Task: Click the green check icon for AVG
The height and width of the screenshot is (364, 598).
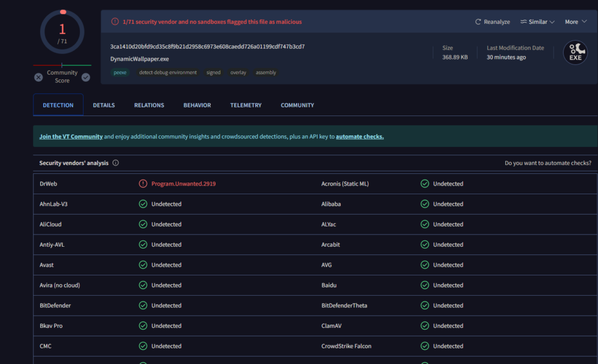Action: (x=425, y=265)
